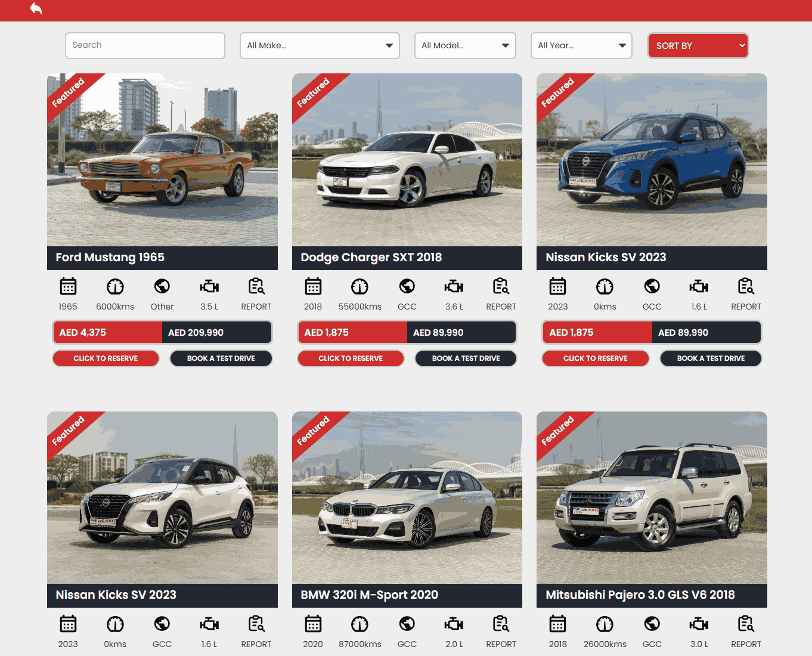Click the globe icon on Dodge Charger SXT
812x656 pixels.
point(407,286)
